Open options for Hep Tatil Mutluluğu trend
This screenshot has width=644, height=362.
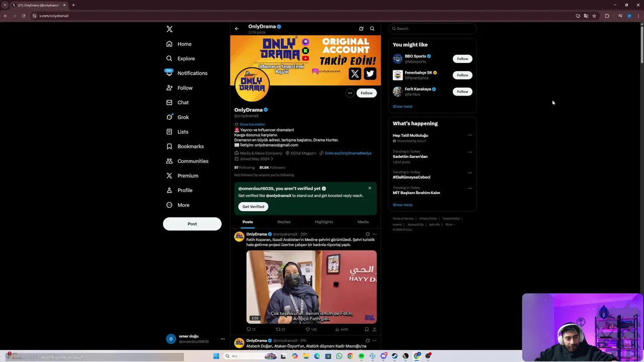pyautogui.click(x=470, y=135)
